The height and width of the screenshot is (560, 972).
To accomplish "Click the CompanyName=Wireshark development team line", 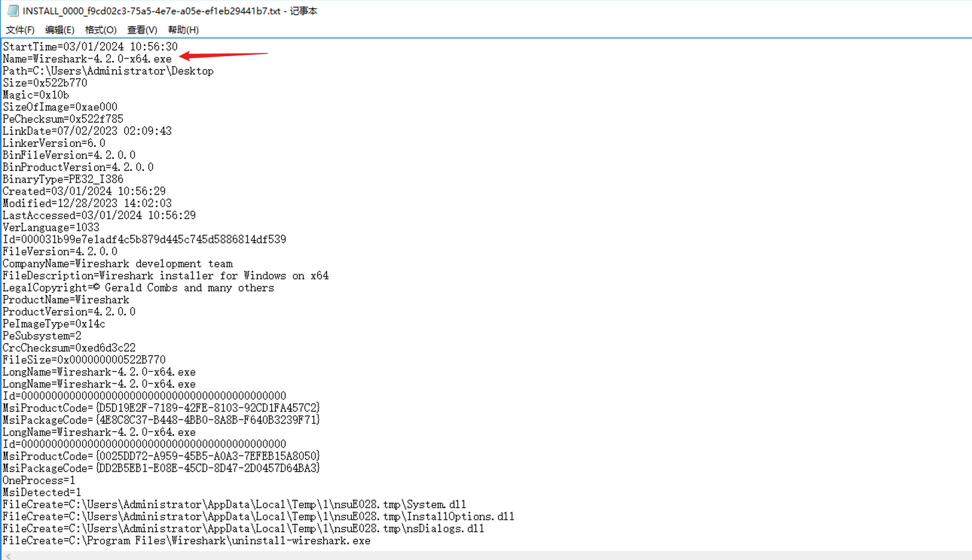I will tap(118, 264).
